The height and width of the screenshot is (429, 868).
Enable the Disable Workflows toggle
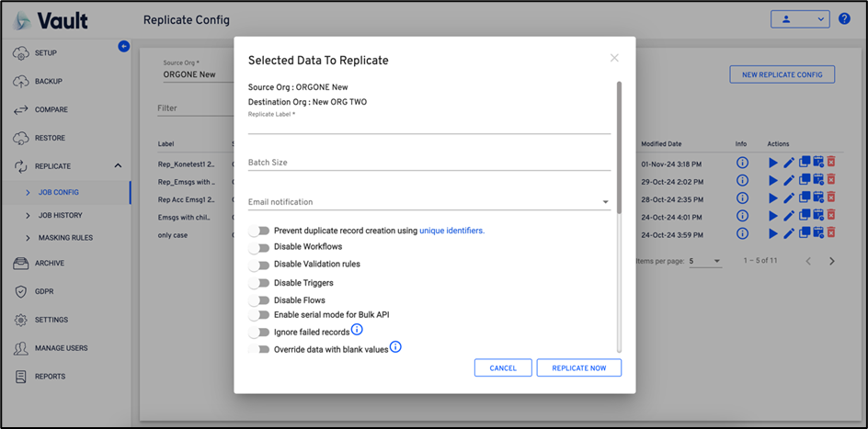coord(258,247)
